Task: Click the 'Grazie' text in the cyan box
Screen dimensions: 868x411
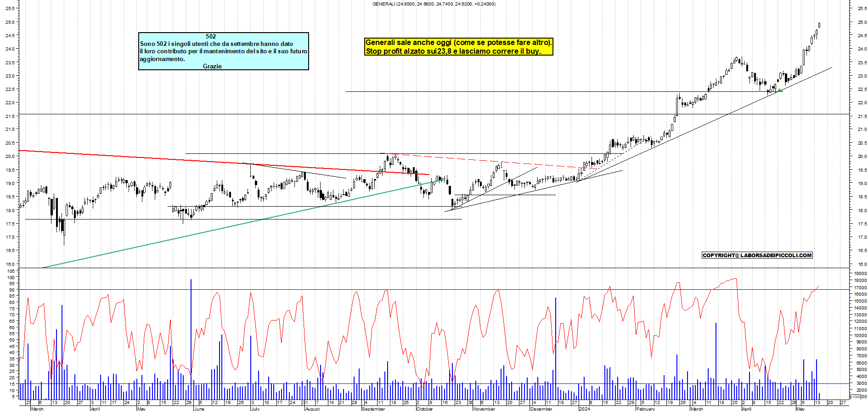Action: pyautogui.click(x=212, y=66)
